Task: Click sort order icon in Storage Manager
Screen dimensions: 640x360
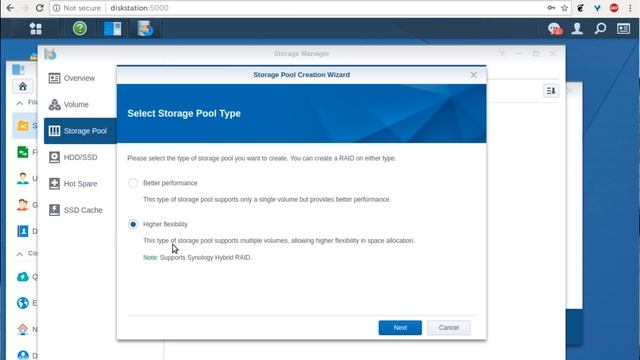Action: 551,91
